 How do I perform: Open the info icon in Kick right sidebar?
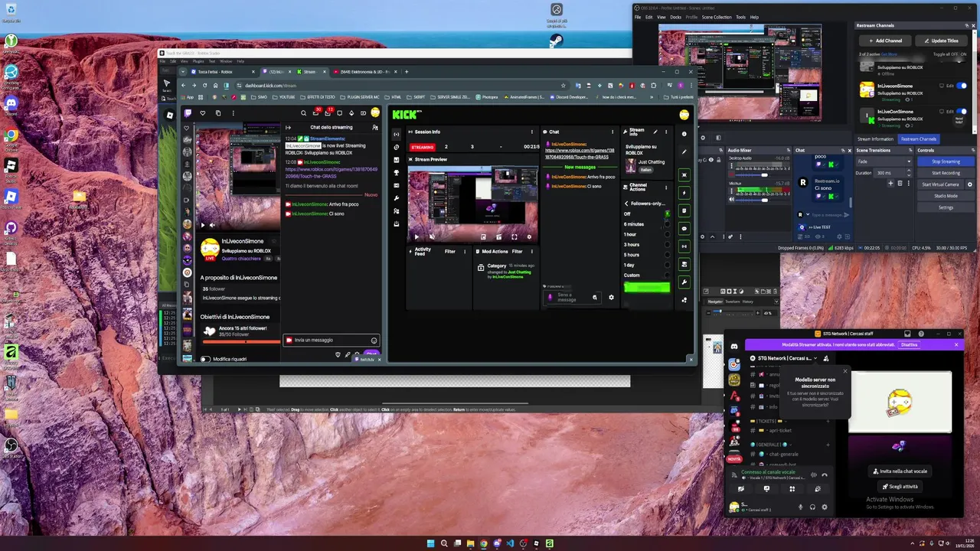click(684, 134)
